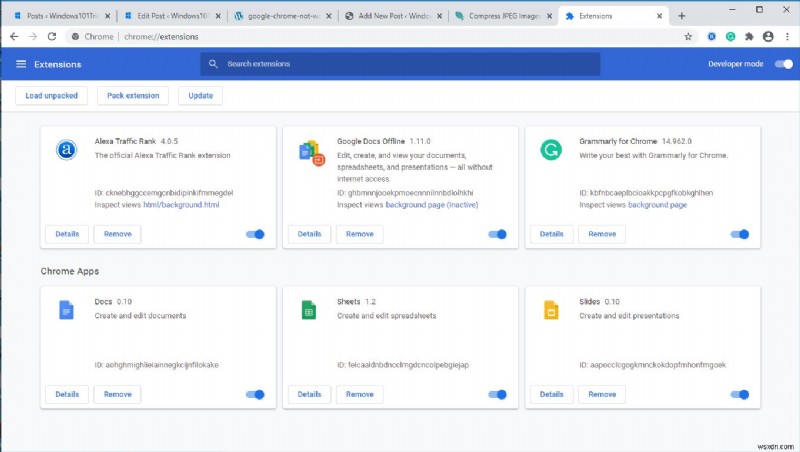The height and width of the screenshot is (452, 800).
Task: Switch to the Add New Post tab
Action: pyautogui.click(x=390, y=16)
